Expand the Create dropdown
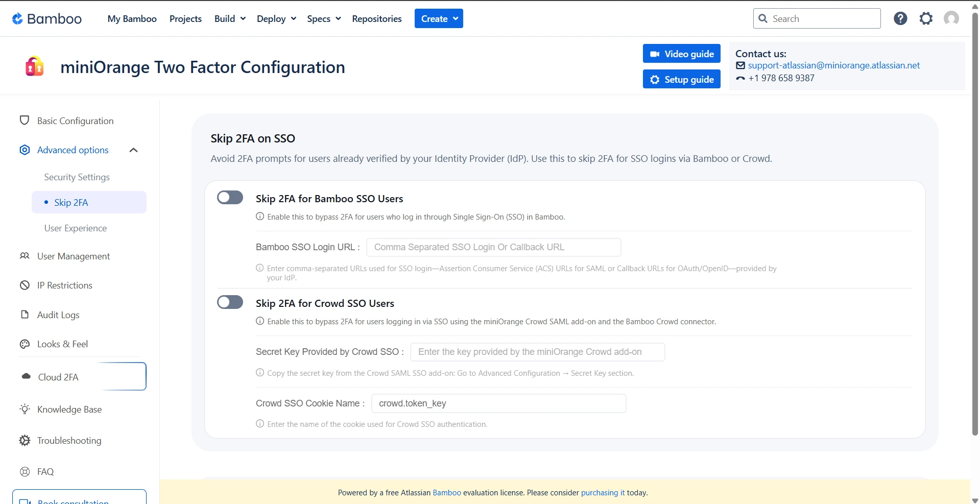 tap(438, 18)
